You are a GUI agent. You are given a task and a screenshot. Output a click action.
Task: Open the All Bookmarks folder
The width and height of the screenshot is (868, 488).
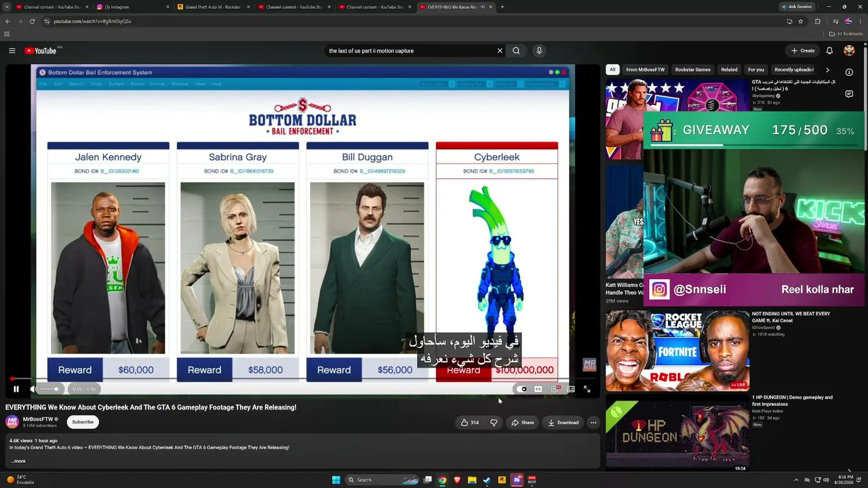[846, 34]
